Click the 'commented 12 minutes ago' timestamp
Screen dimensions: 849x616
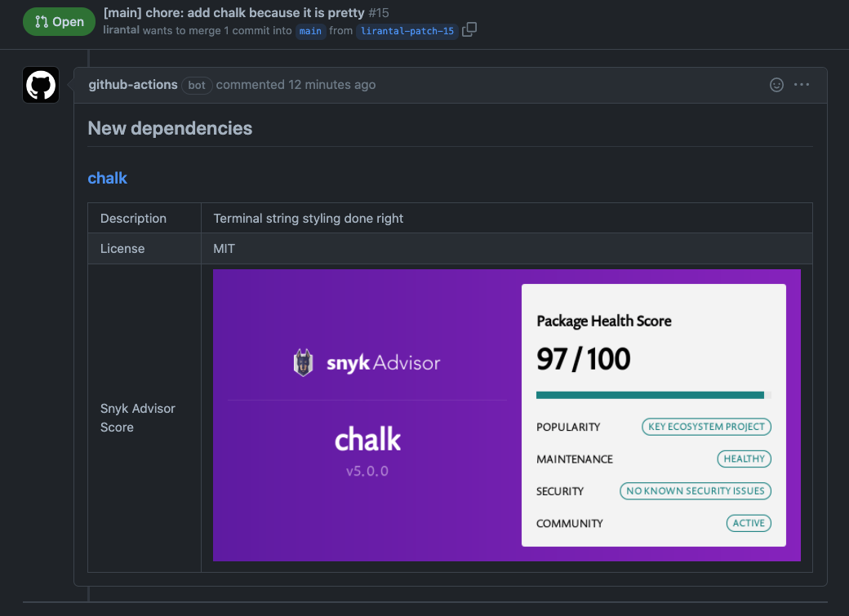point(296,84)
